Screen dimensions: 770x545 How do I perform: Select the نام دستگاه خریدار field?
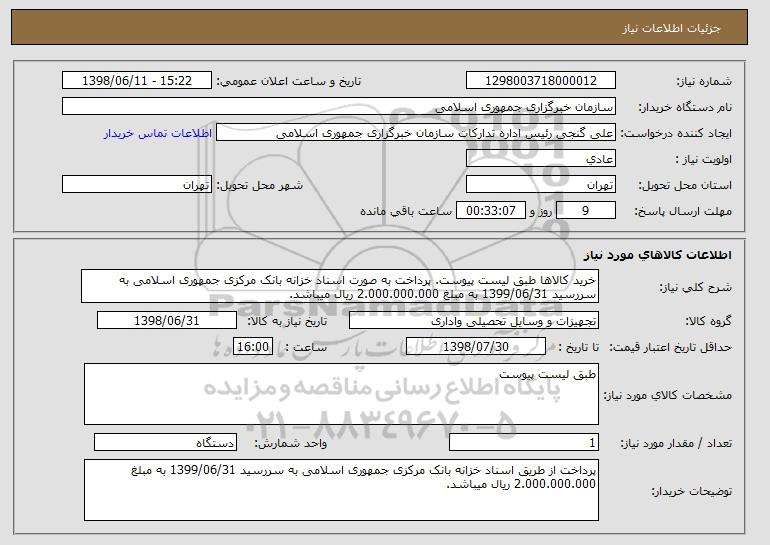[339, 107]
